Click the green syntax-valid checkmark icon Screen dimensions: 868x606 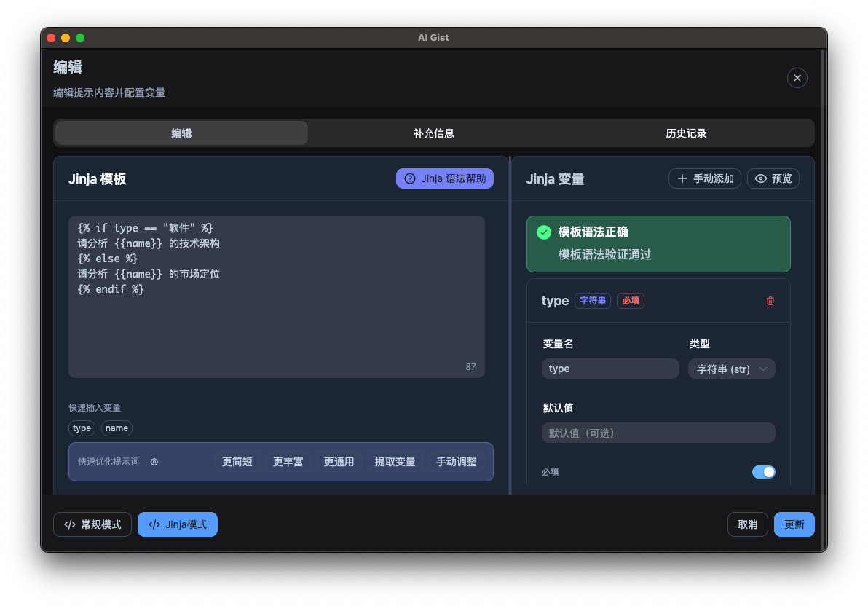543,232
